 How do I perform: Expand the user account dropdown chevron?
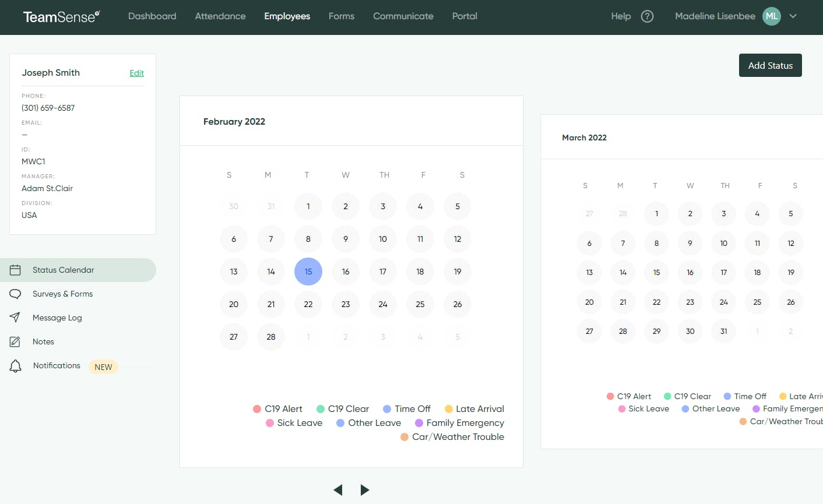pyautogui.click(x=793, y=16)
